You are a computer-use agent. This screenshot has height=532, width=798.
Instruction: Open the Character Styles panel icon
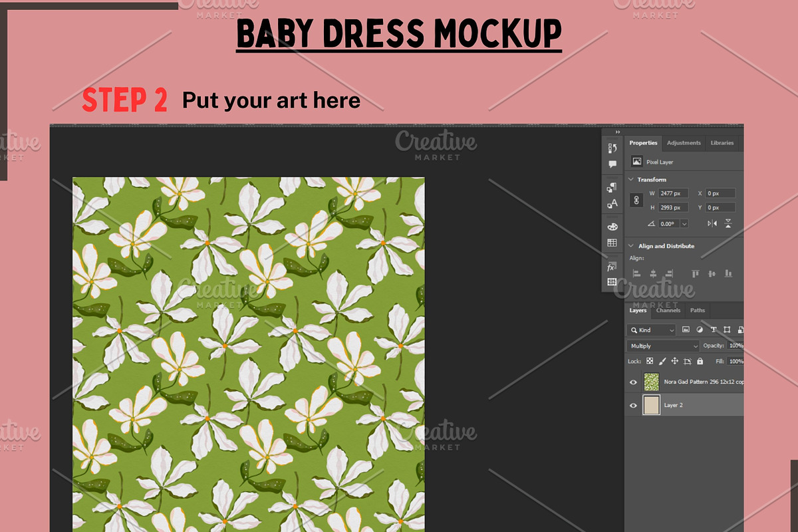612,203
